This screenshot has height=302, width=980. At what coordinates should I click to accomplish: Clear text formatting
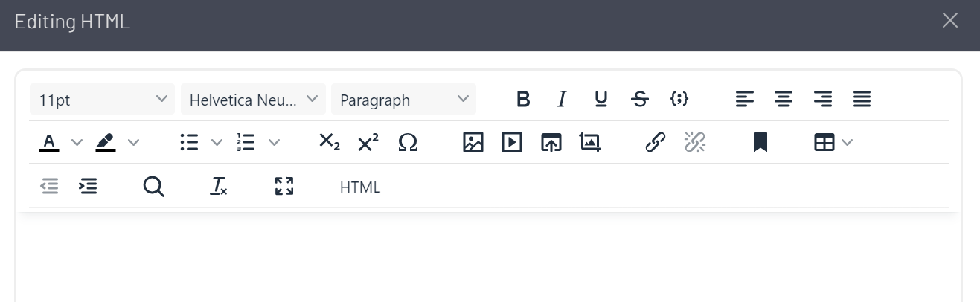point(218,187)
